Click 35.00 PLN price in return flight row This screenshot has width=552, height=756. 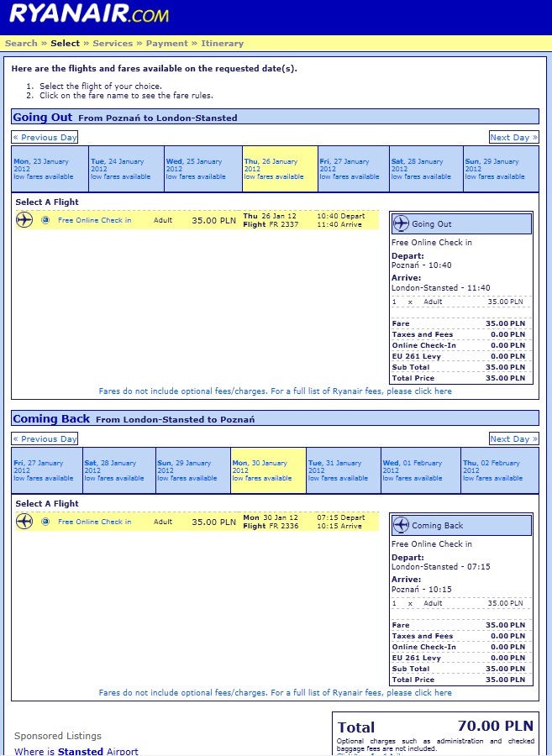point(213,522)
